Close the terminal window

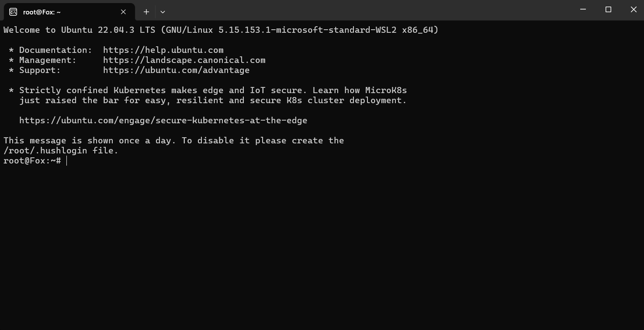point(634,10)
